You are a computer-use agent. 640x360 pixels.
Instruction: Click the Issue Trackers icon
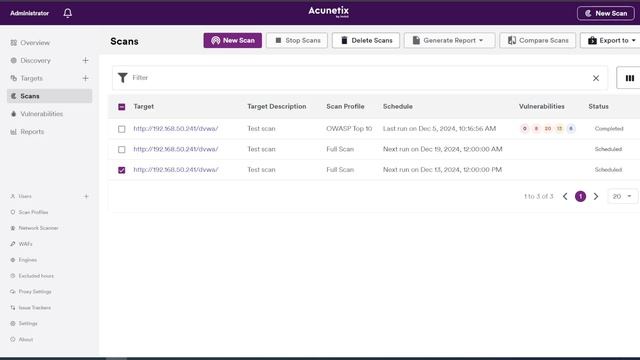pyautogui.click(x=13, y=308)
